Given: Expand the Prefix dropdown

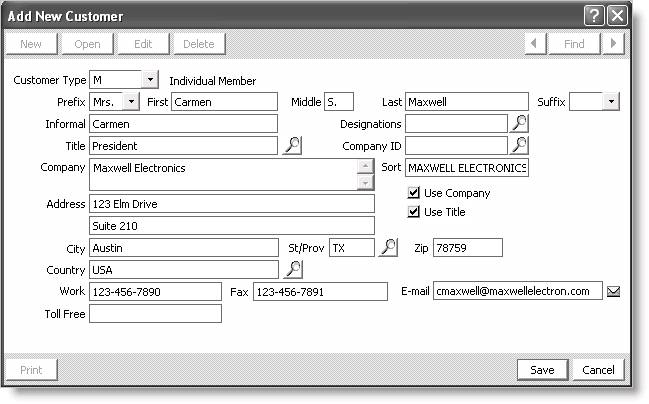Looking at the screenshot, I should [x=131, y=101].
